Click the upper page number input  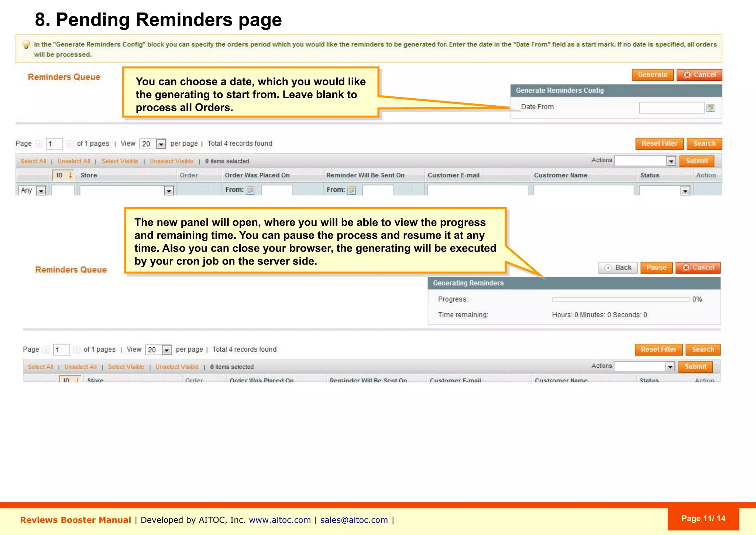[x=54, y=144]
